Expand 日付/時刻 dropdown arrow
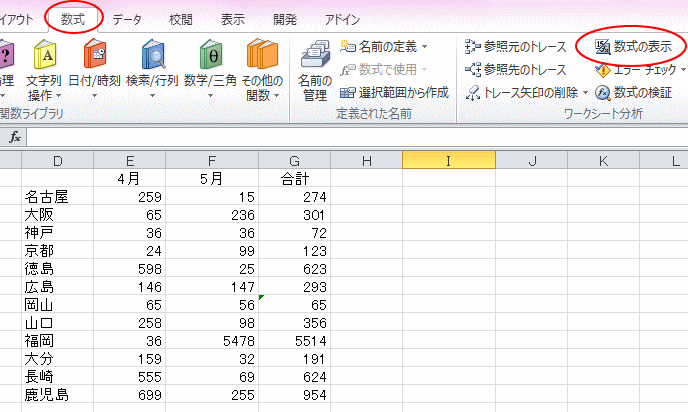The image size is (688, 412). point(94,95)
